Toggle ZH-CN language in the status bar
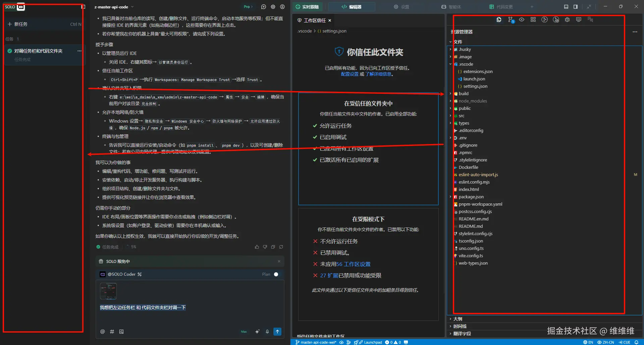This screenshot has width=644, height=345. pyautogui.click(x=606, y=342)
